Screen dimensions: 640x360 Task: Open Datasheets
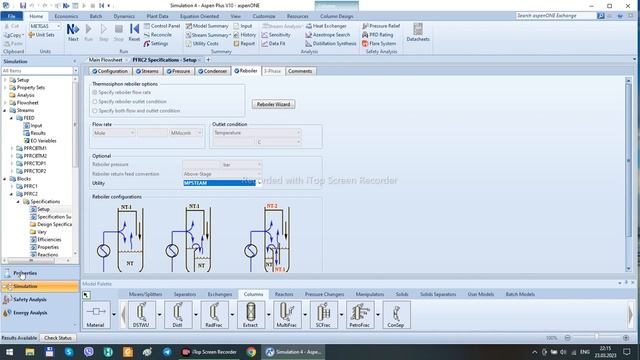tap(418, 32)
